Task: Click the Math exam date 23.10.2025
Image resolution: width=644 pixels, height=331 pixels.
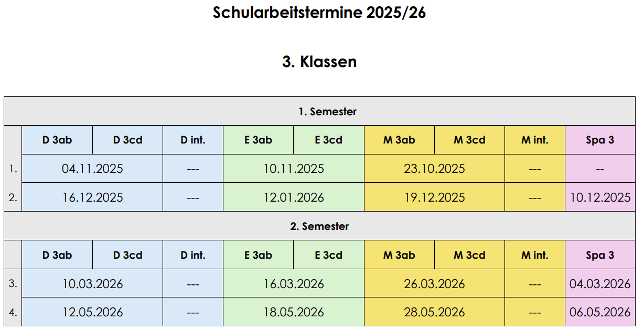Action: (x=434, y=169)
